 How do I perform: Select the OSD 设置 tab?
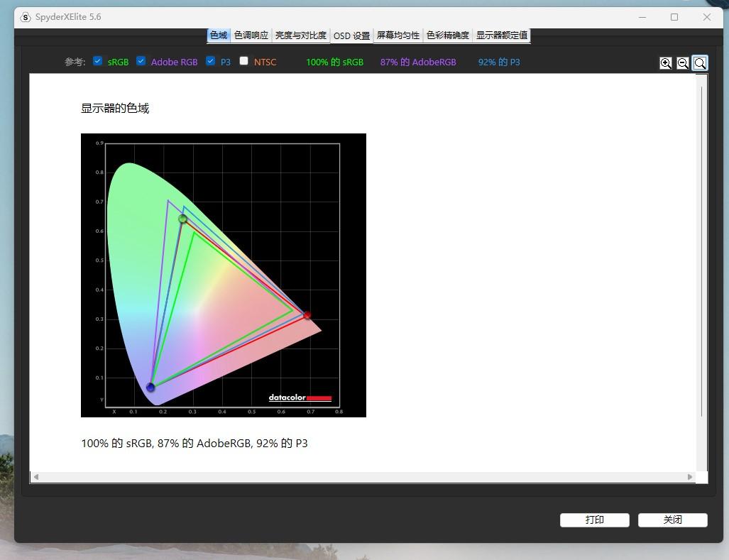[351, 35]
